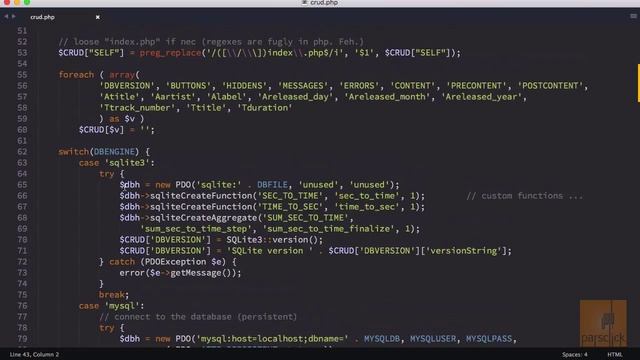
Task: Click the Line 43, Column 2 status text
Action: pos(34,354)
